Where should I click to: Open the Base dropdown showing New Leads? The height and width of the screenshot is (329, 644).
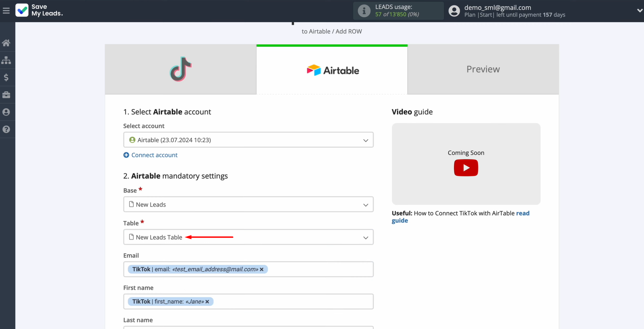(x=248, y=205)
